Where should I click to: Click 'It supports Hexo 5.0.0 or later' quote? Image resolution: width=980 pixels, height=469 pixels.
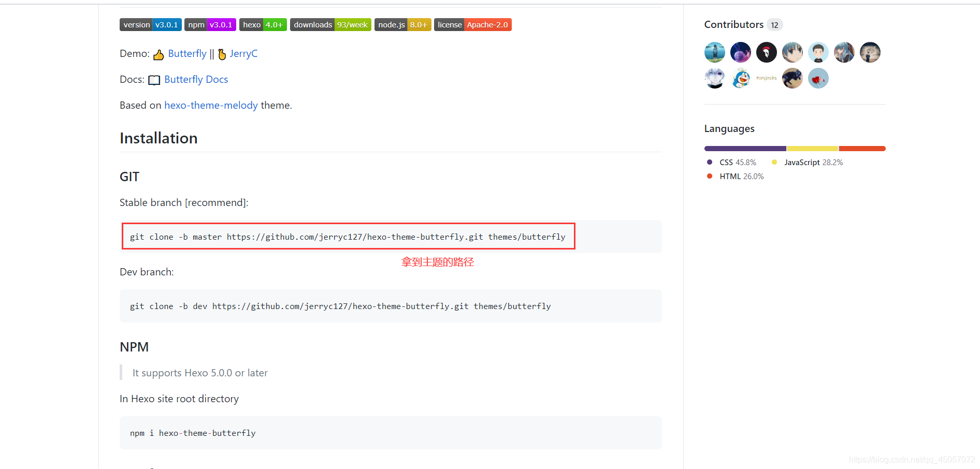tap(200, 373)
